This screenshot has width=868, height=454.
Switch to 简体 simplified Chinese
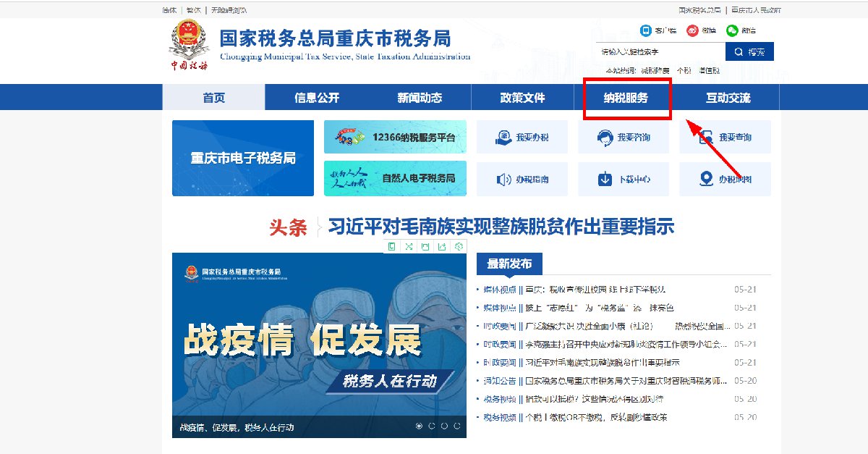tap(169, 10)
